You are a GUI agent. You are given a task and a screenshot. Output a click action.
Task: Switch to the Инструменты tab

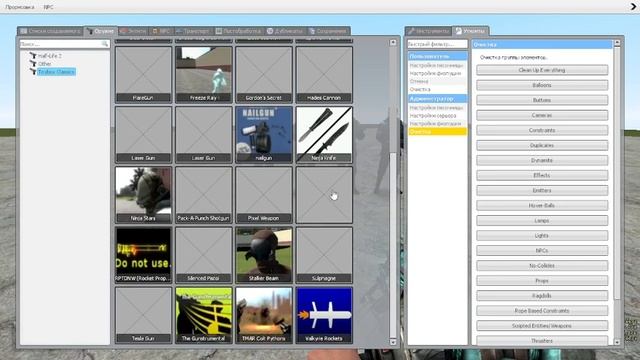[x=429, y=31]
